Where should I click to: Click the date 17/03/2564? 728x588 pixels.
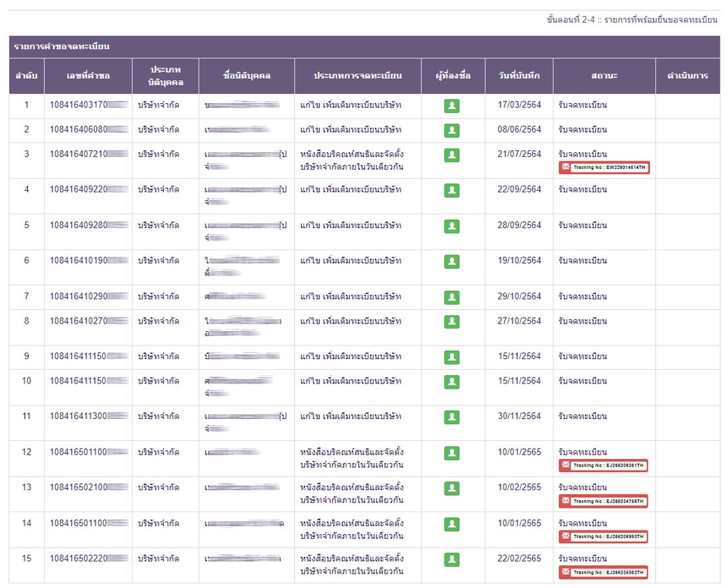pyautogui.click(x=519, y=105)
